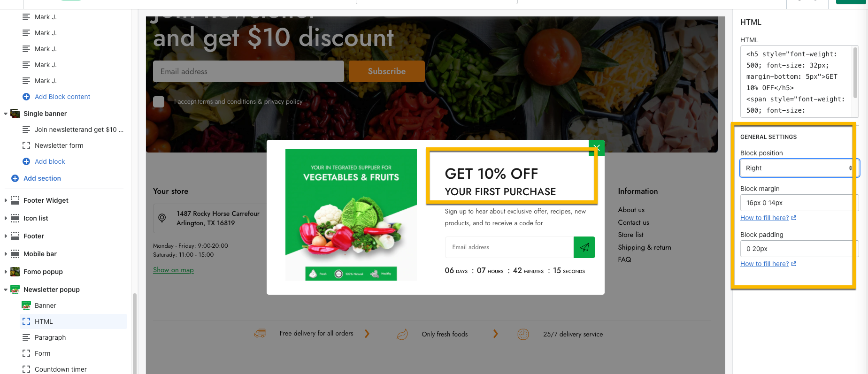This screenshot has height=374, width=868.
Task: Click the location pin icon near store address
Action: click(x=162, y=218)
